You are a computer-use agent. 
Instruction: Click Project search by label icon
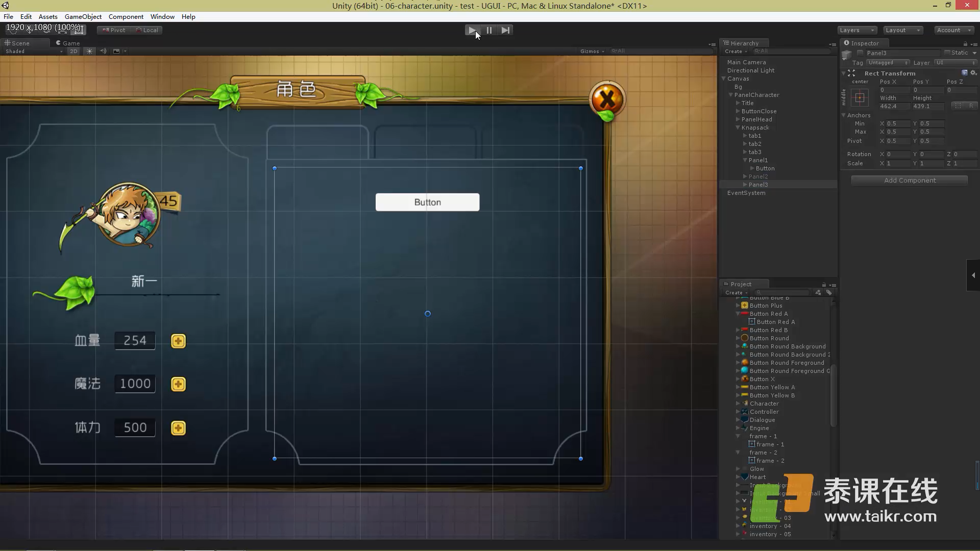(829, 292)
